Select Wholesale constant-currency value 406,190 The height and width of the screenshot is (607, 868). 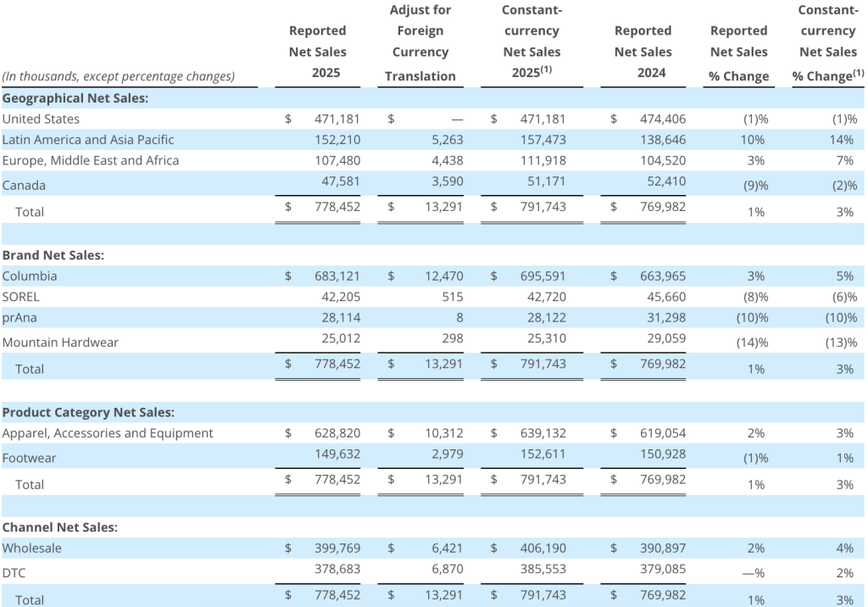coord(543,549)
